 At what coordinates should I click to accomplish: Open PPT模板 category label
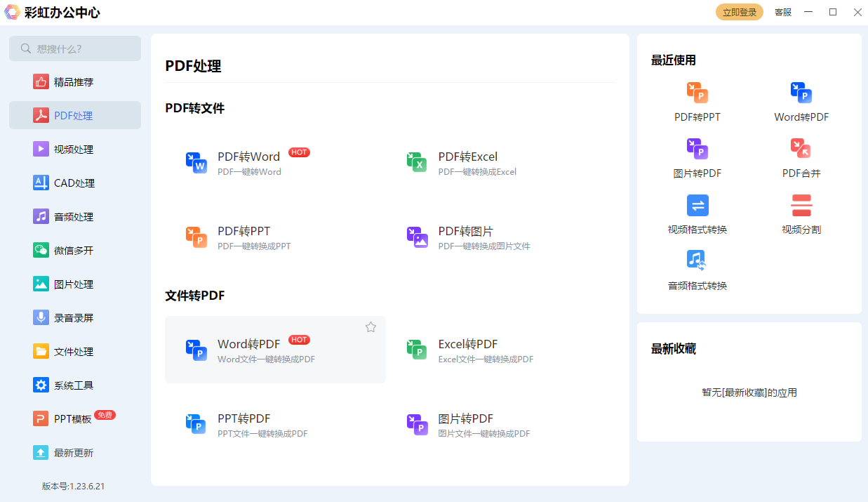(x=73, y=419)
